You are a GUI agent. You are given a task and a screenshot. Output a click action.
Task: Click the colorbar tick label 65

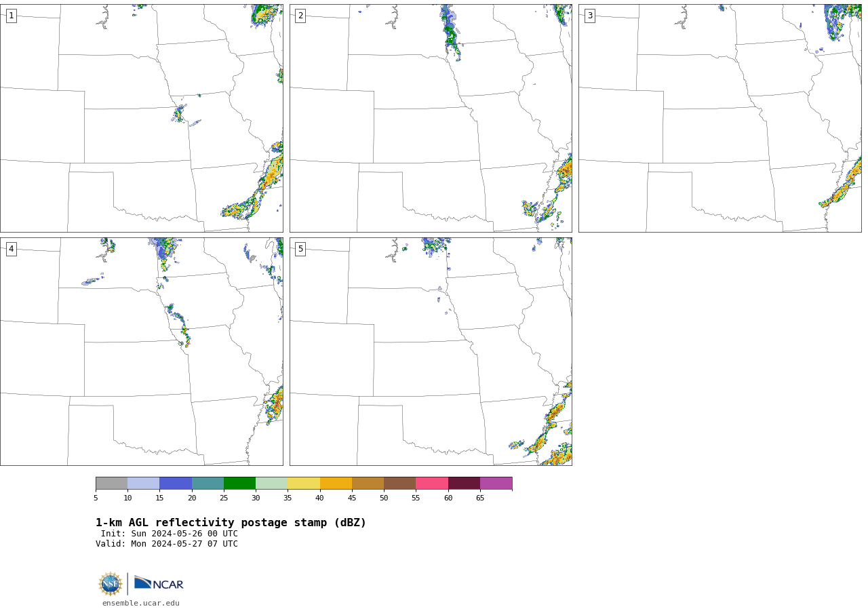[x=480, y=498]
